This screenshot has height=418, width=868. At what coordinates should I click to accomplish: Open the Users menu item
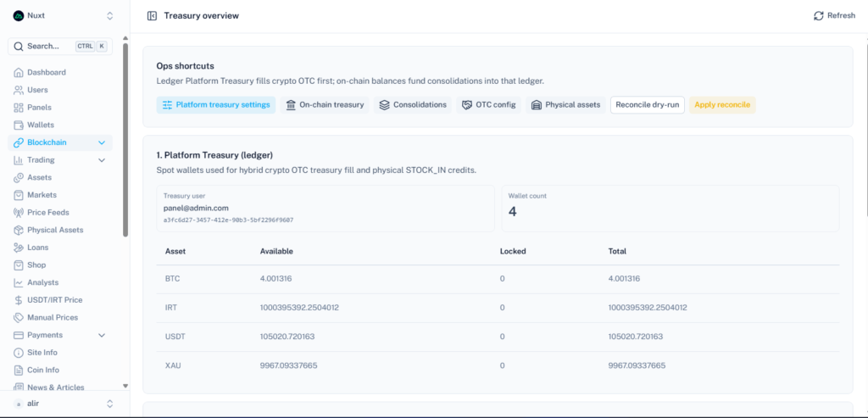point(60,90)
